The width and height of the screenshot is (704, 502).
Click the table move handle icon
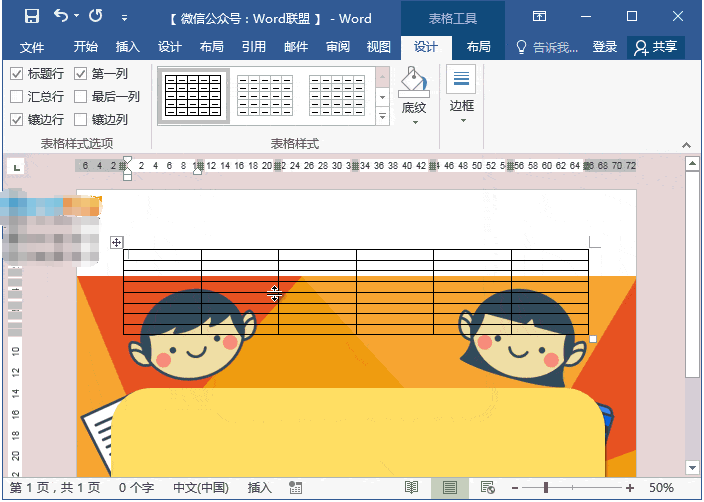pyautogui.click(x=116, y=242)
